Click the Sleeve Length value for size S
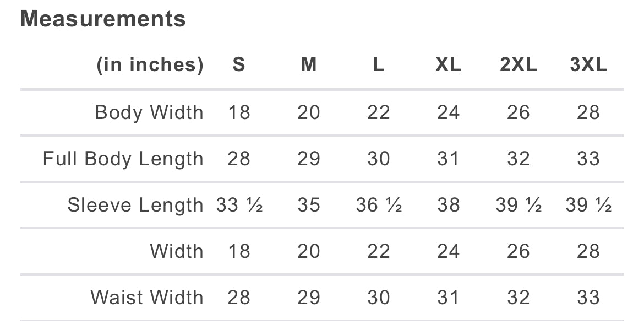 click(239, 205)
